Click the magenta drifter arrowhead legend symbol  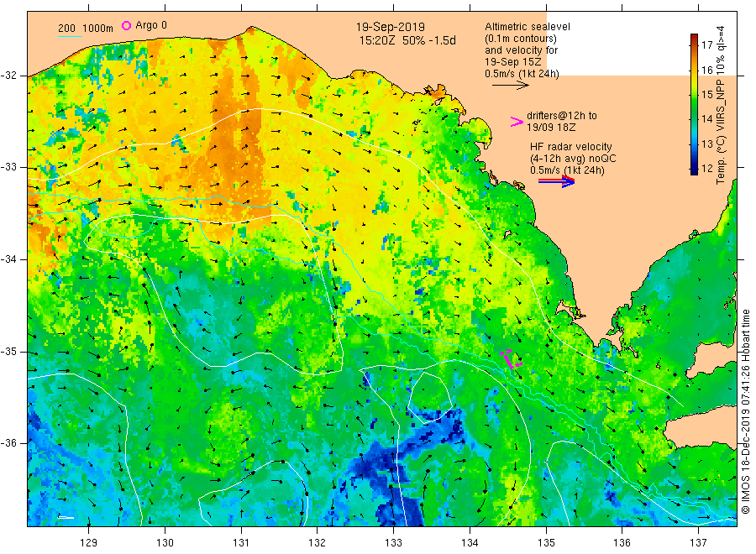(517, 122)
